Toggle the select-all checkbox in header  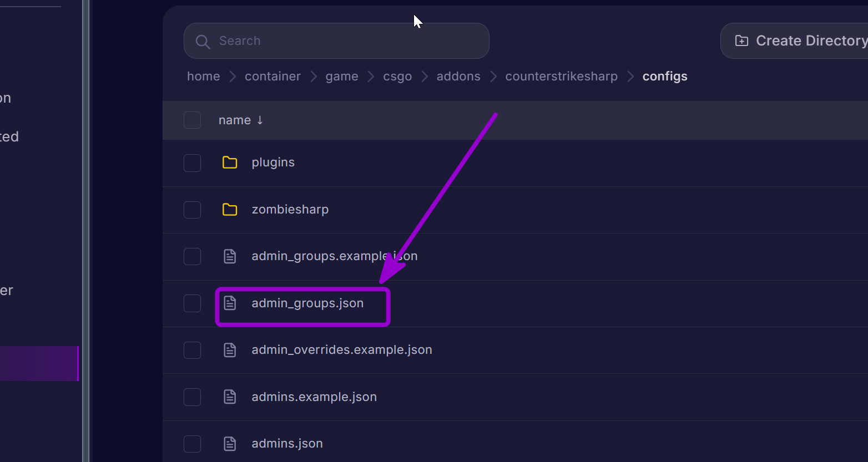click(192, 120)
